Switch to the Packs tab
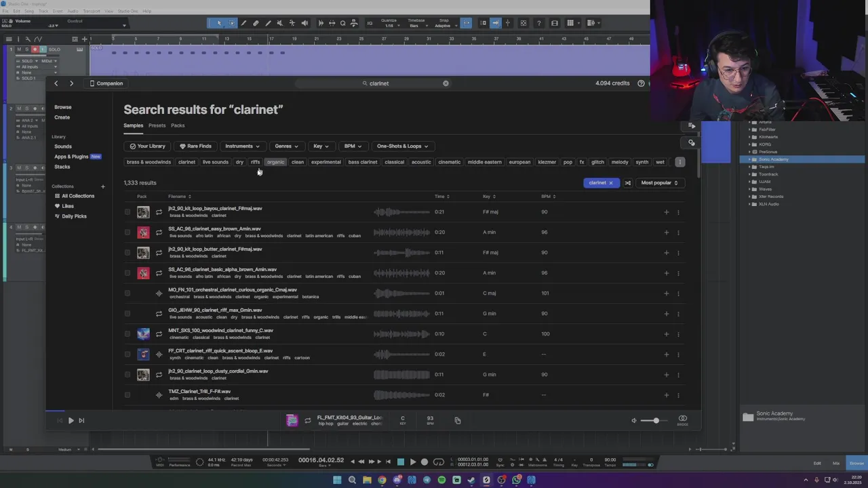This screenshot has height=488, width=868. (178, 125)
